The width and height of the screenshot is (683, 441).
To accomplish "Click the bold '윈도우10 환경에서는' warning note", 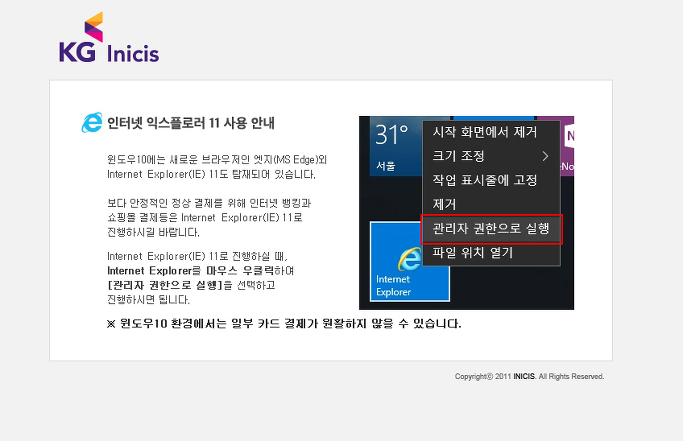I will point(284,324).
